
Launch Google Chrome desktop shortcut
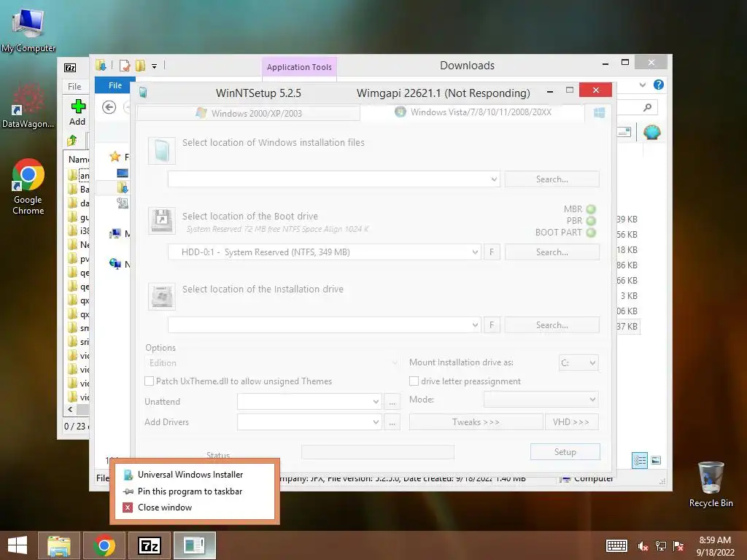pos(28,187)
